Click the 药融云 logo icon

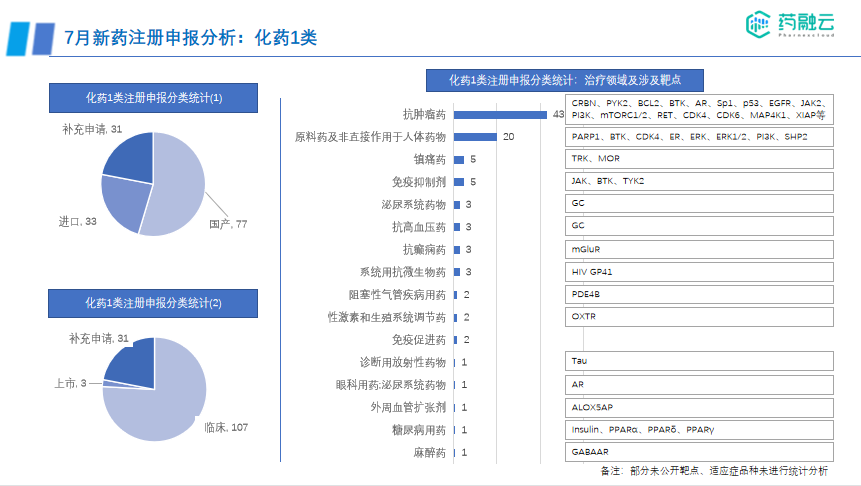(758, 24)
